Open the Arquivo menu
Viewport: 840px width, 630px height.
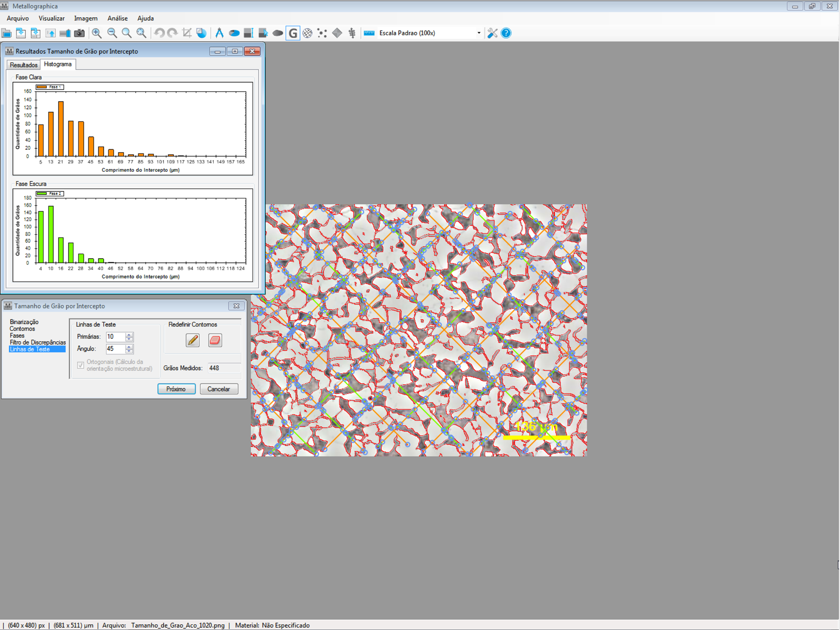point(18,18)
